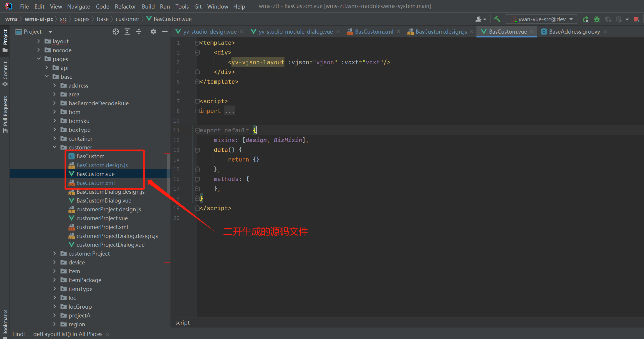
Task: Switch to BasCustom.design.js editor tab
Action: (441, 32)
